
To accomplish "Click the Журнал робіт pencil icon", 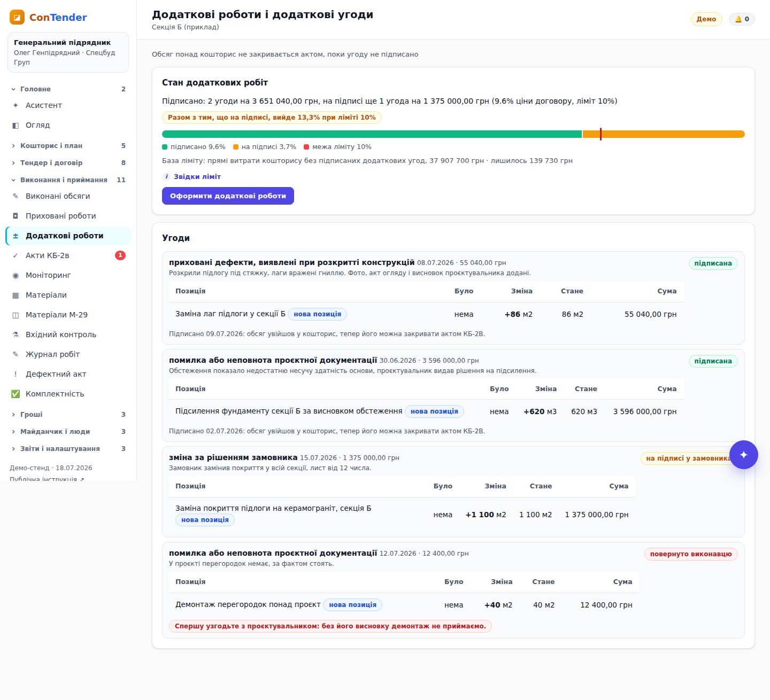I will point(16,354).
